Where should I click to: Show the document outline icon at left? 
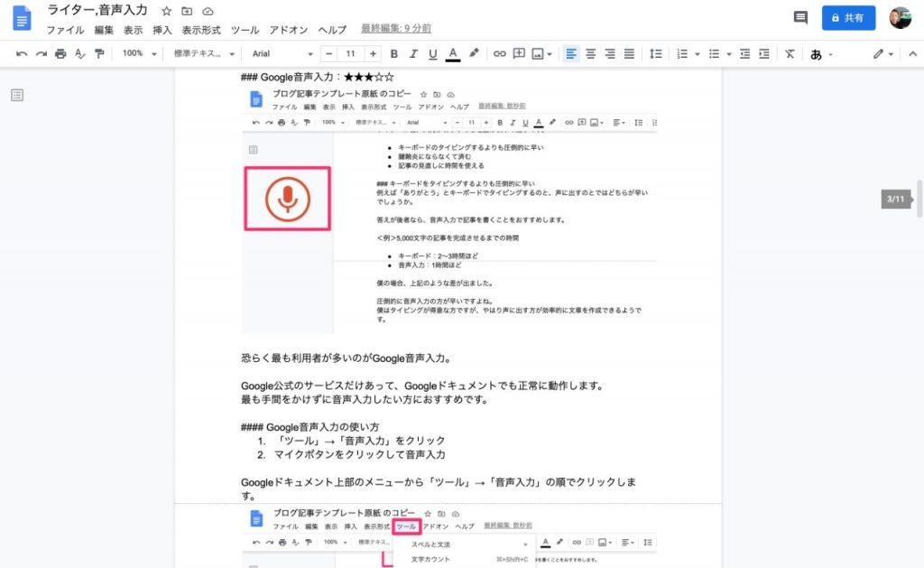click(x=17, y=95)
